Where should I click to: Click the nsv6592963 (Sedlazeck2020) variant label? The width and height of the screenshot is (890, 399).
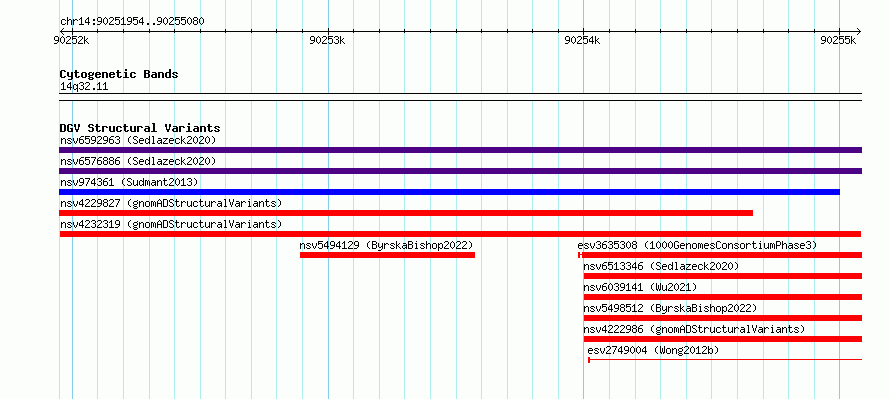(138, 140)
